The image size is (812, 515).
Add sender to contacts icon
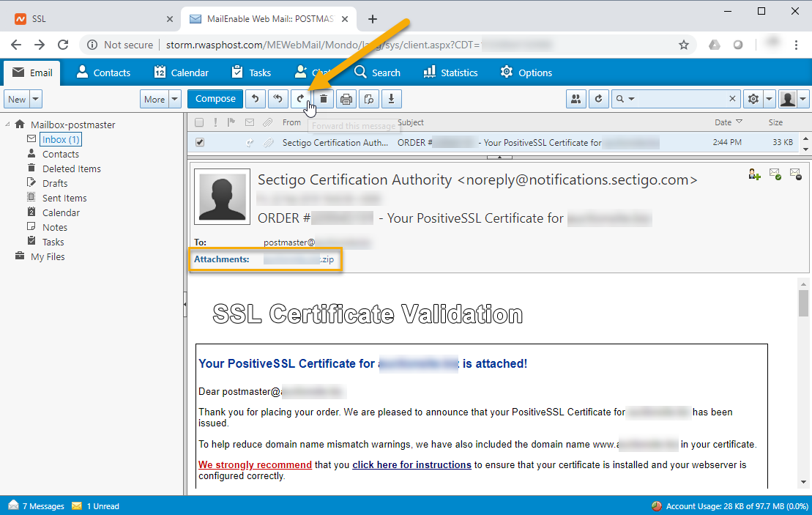(x=754, y=174)
